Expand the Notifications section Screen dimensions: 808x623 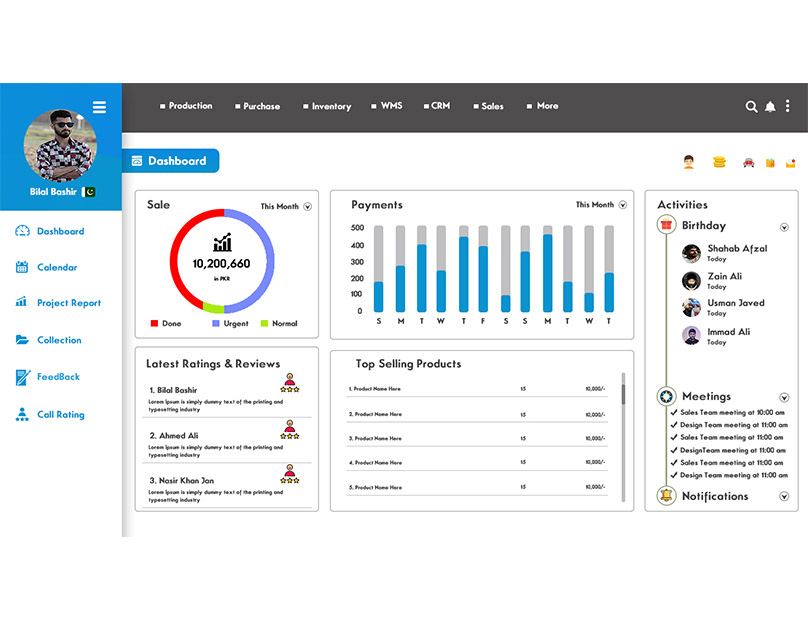[784, 496]
